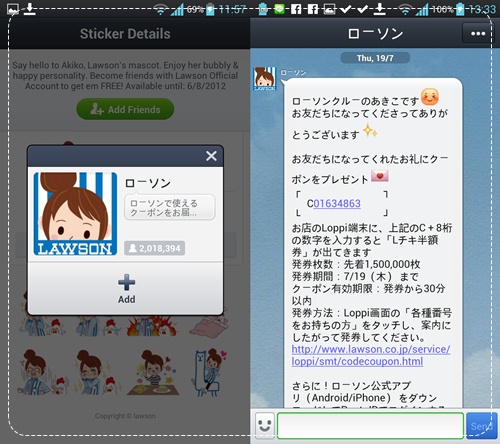The image size is (500, 444).
Task: Tap the picture icon in left status bar
Action: [13, 9]
